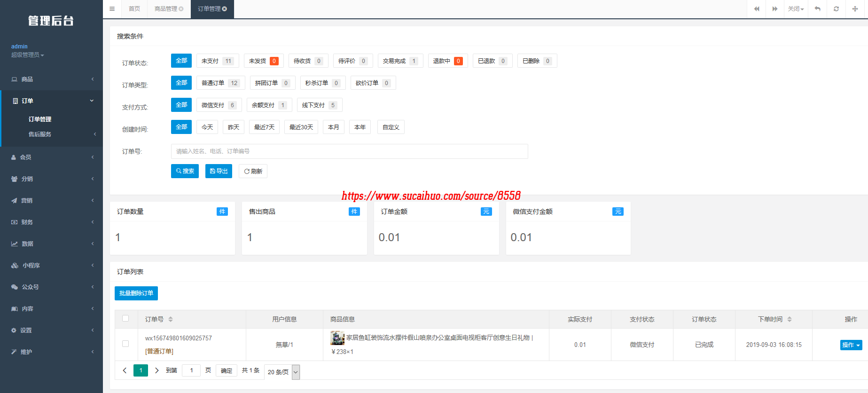
Task: Click the refresh icon in top bar
Action: [836, 9]
